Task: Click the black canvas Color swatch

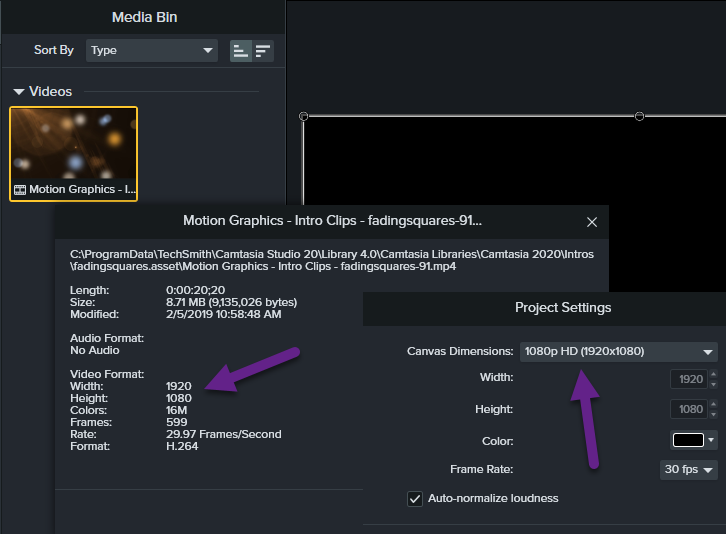Action: pyautogui.click(x=688, y=440)
